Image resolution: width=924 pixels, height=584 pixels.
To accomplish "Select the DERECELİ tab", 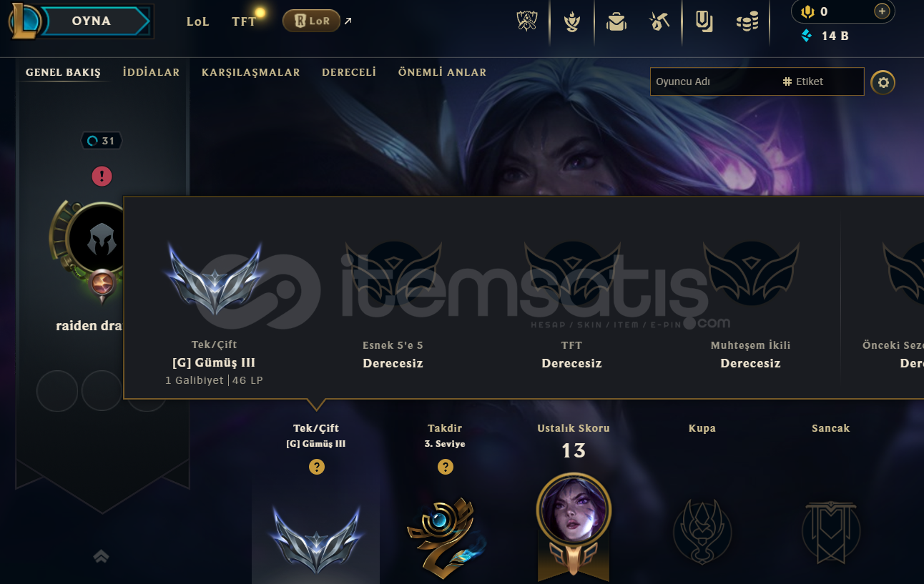I will pos(349,72).
